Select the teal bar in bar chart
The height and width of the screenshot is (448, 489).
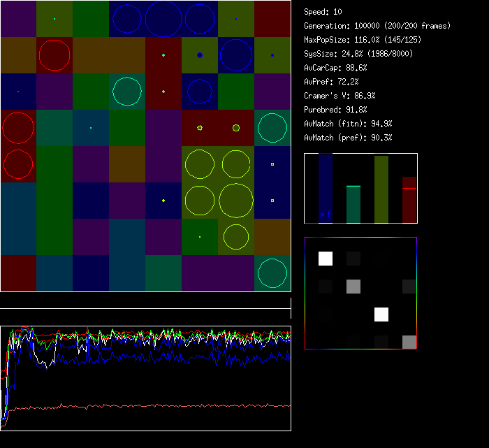tap(353, 204)
